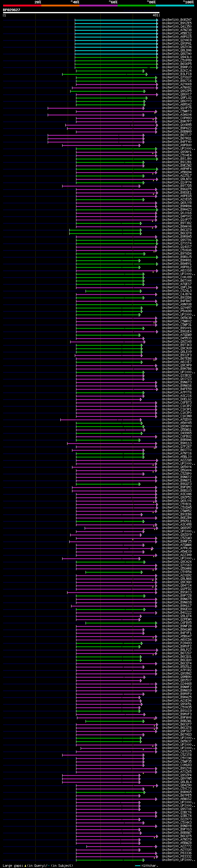Click the UniRef100_B6SKP5 entry

(177, 64)
